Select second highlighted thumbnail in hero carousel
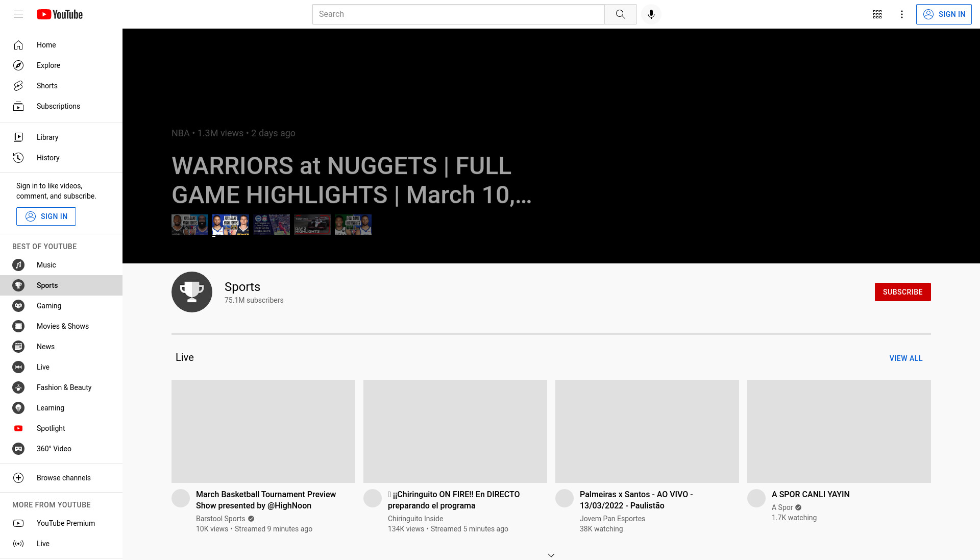980x560 pixels. 231,225
